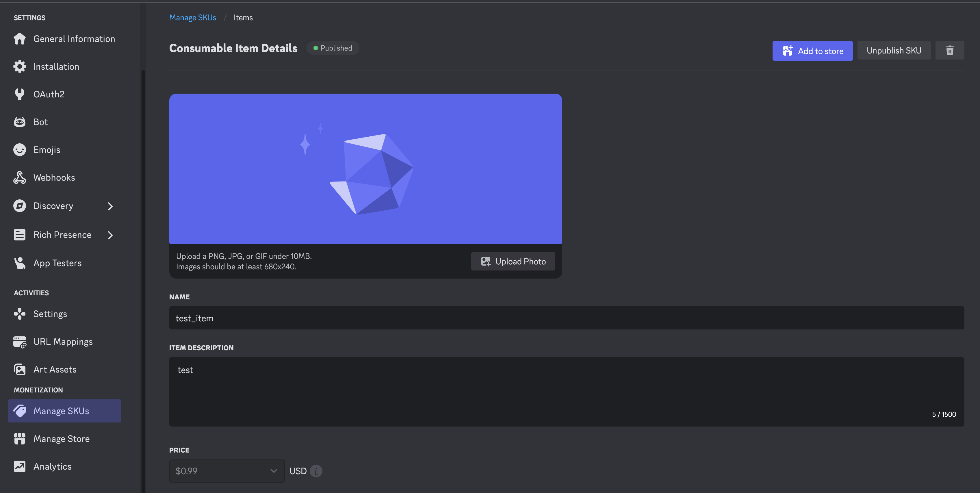Click the Emojis smiley icon

[19, 149]
